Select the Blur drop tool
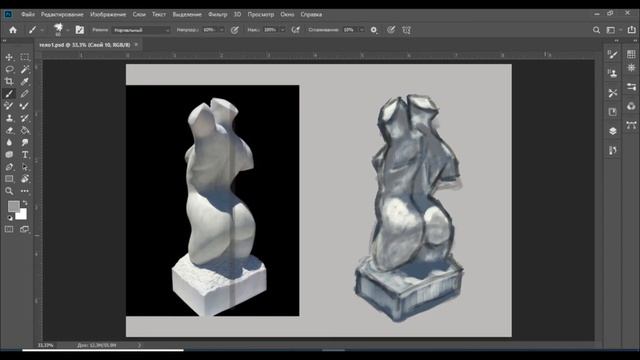Viewport: 640px width, 360px height. 9,142
